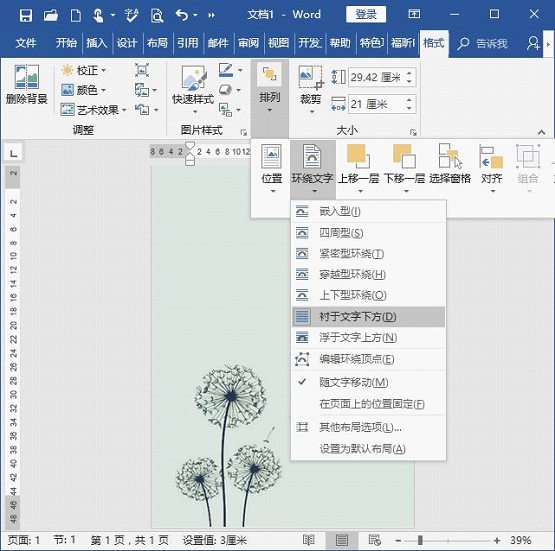Toggle 随文字移动 move with text option

368,382
